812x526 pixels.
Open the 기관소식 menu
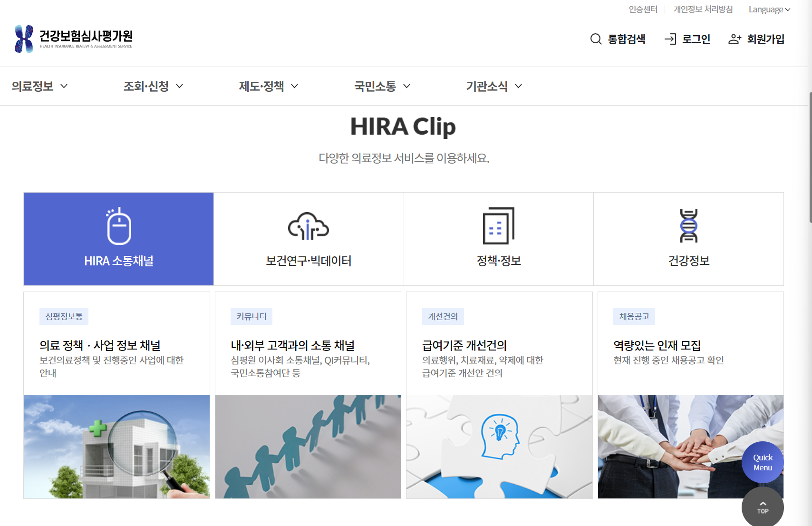tap(487, 86)
